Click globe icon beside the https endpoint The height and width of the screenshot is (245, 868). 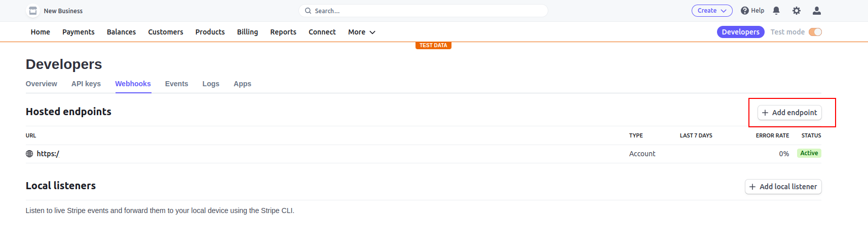pos(29,154)
